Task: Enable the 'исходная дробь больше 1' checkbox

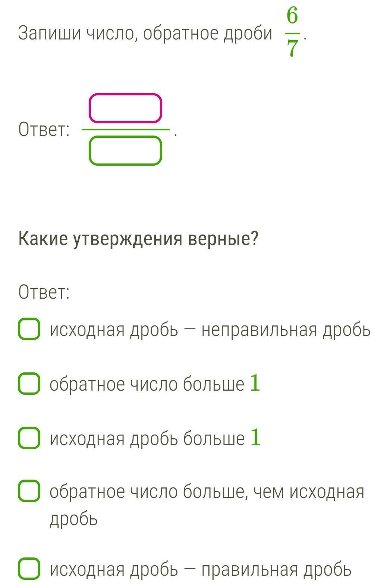Action: (x=29, y=438)
